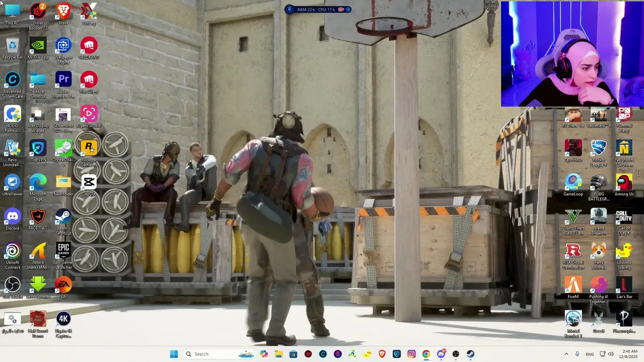Click the taskbar Search box
This screenshot has height=362, width=644.
pyautogui.click(x=219, y=354)
